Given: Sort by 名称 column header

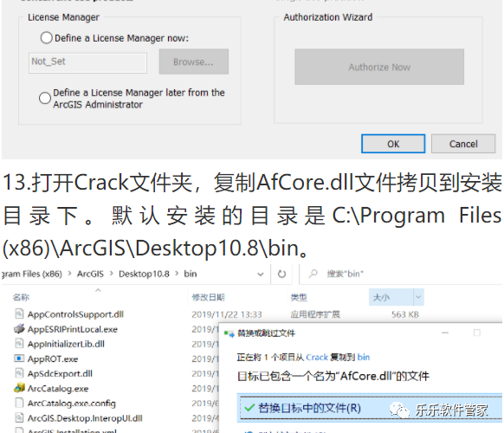Looking at the screenshot, I should tap(21, 297).
